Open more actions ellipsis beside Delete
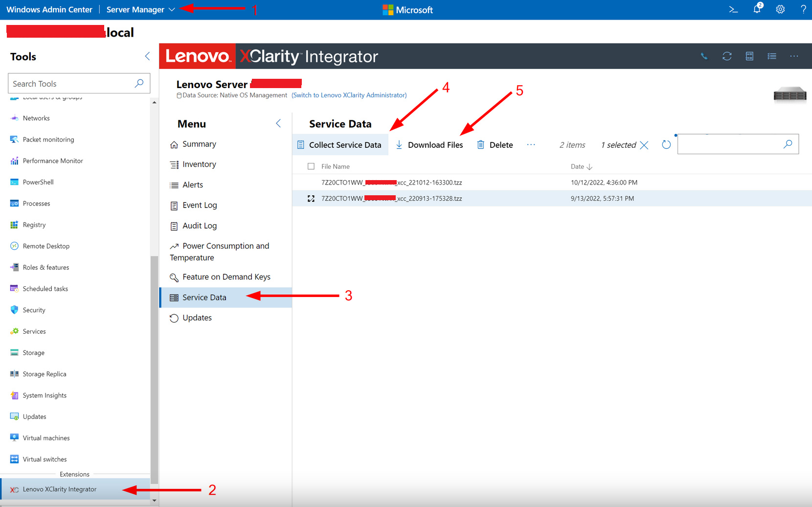 pos(531,145)
